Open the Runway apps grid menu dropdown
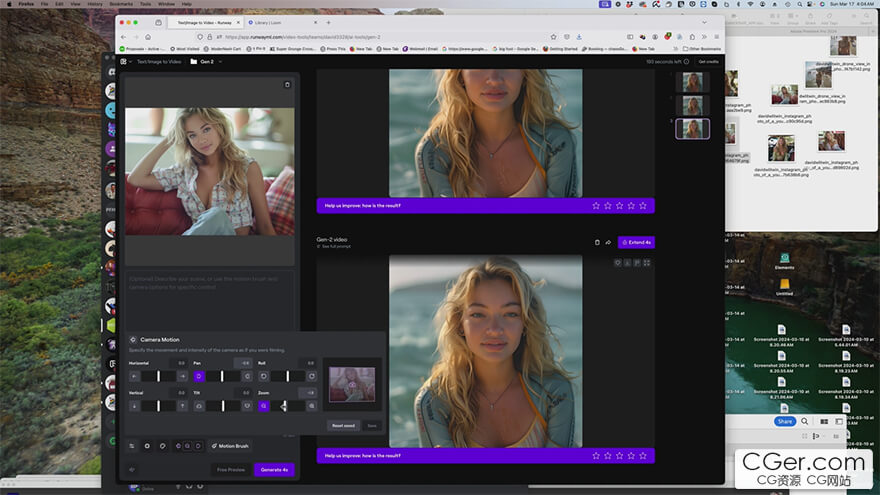 126,62
